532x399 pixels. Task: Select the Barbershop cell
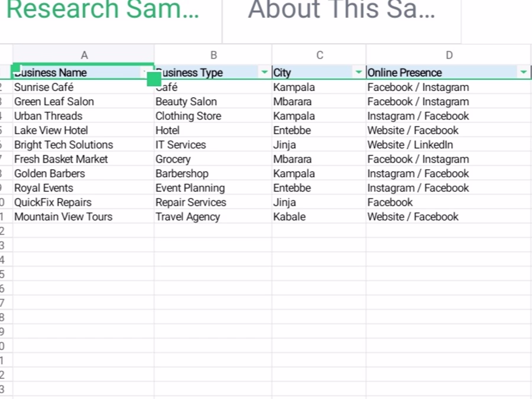[213, 174]
